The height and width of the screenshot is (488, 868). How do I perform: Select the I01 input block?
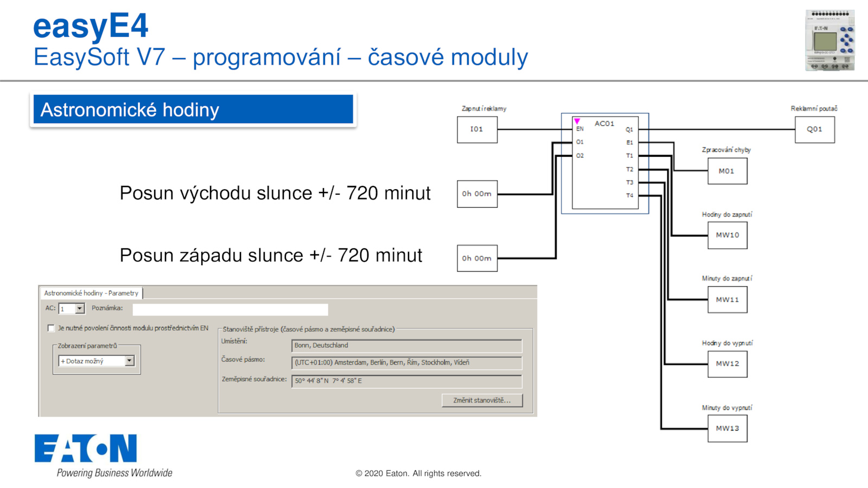477,130
